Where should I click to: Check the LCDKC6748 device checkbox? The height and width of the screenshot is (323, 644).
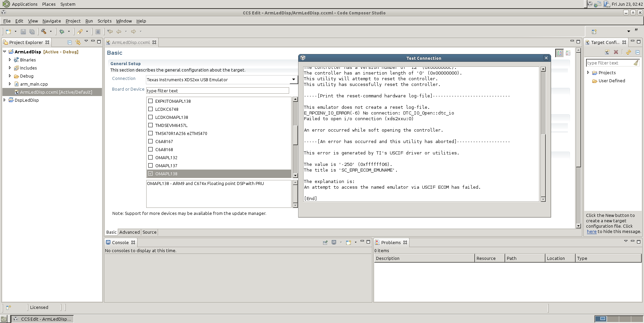151,109
